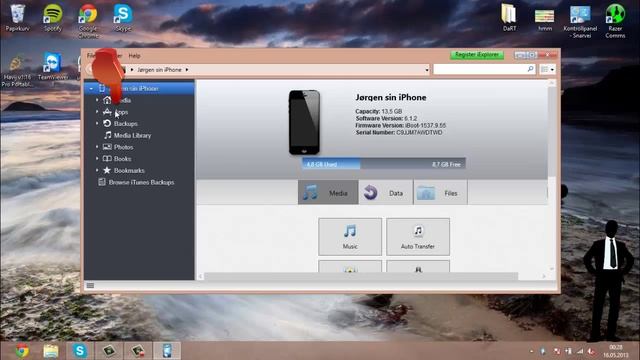Open the Help menu in iExplorer

134,56
